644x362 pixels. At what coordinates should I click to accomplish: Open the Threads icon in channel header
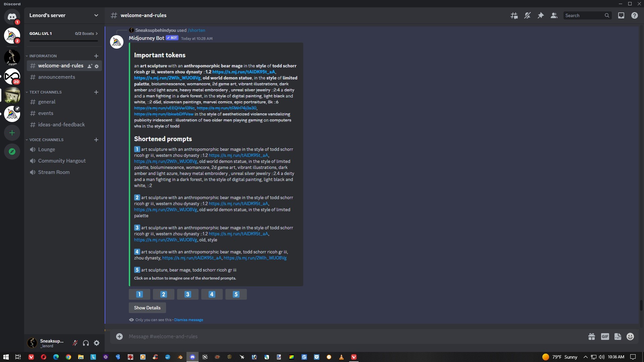point(514,15)
